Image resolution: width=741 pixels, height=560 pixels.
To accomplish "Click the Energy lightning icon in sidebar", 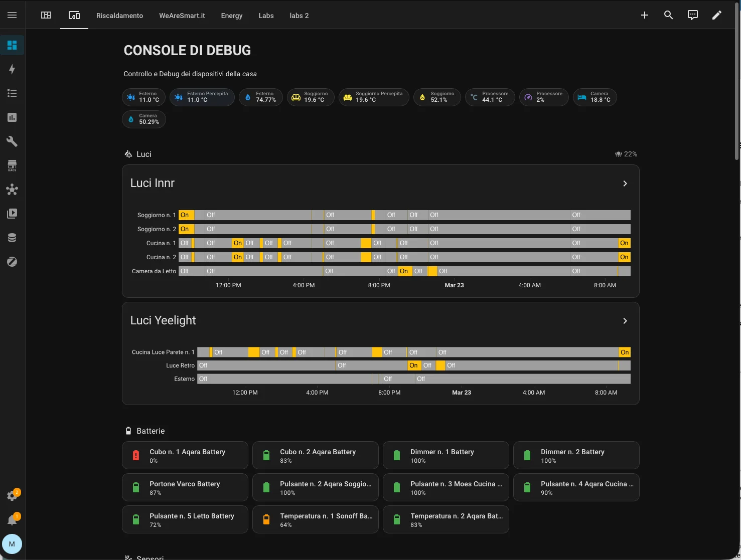I will pos(12,69).
